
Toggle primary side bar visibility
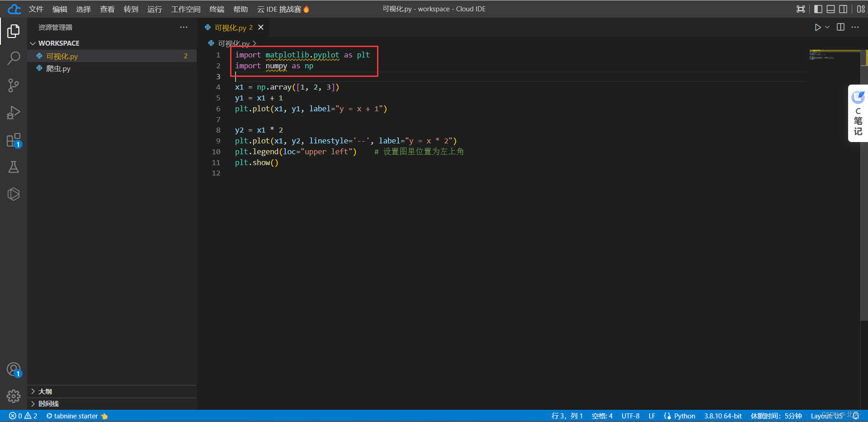coord(818,9)
